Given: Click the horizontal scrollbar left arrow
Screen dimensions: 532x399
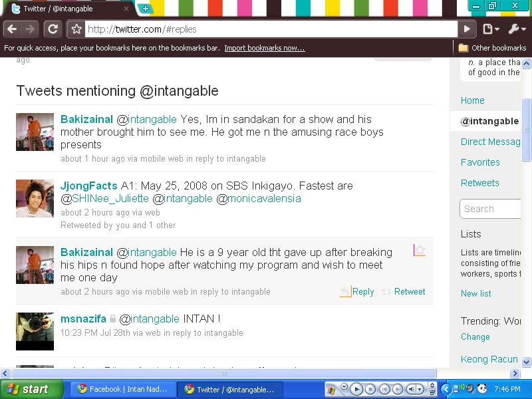Looking at the screenshot, I should point(5,374).
